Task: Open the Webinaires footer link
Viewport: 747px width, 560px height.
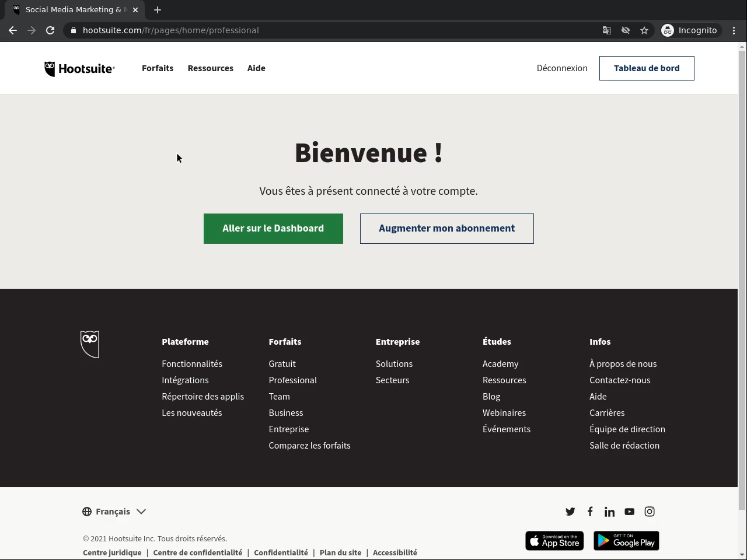Action: (x=504, y=413)
